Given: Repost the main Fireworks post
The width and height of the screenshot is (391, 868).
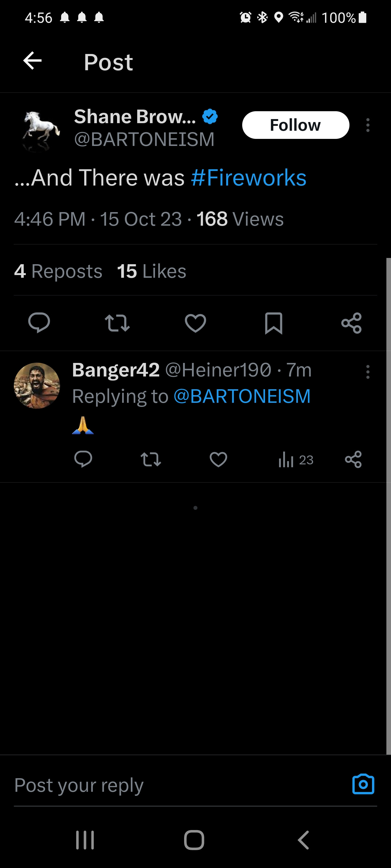Looking at the screenshot, I should tap(117, 323).
